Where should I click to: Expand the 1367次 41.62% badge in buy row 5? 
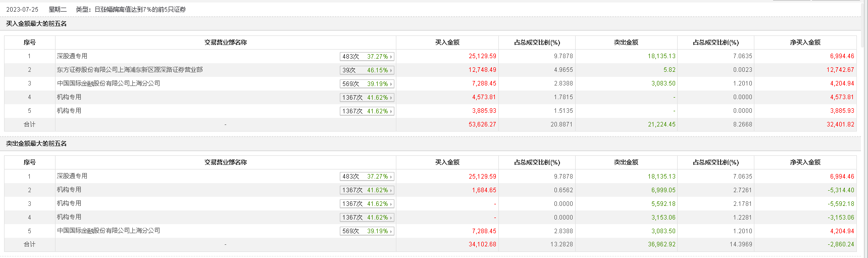[391, 111]
